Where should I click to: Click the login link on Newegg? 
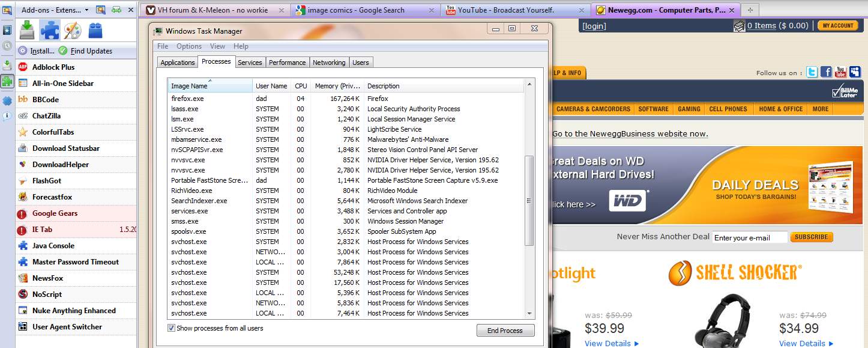594,26
